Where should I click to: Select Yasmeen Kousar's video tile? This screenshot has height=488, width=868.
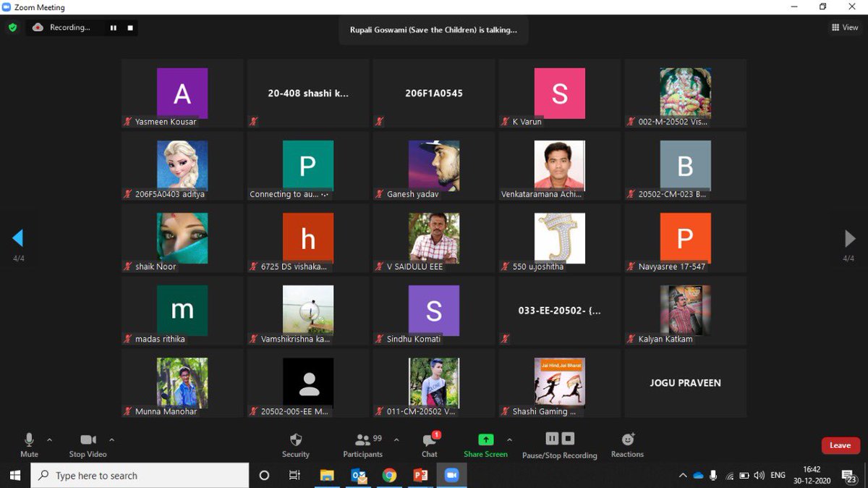(x=182, y=93)
